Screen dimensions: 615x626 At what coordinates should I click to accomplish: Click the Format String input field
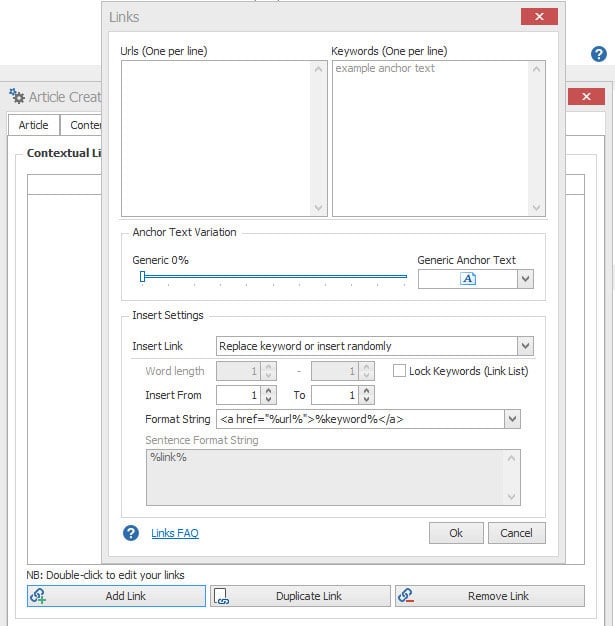[360, 419]
